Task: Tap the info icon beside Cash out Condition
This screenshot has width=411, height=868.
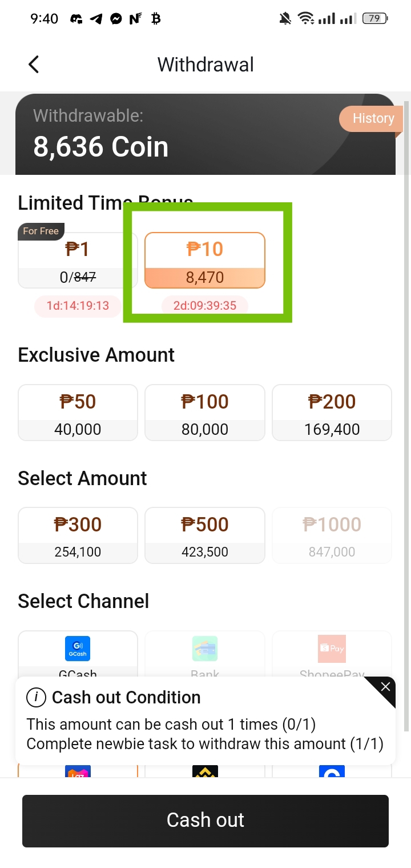Action: (x=37, y=697)
